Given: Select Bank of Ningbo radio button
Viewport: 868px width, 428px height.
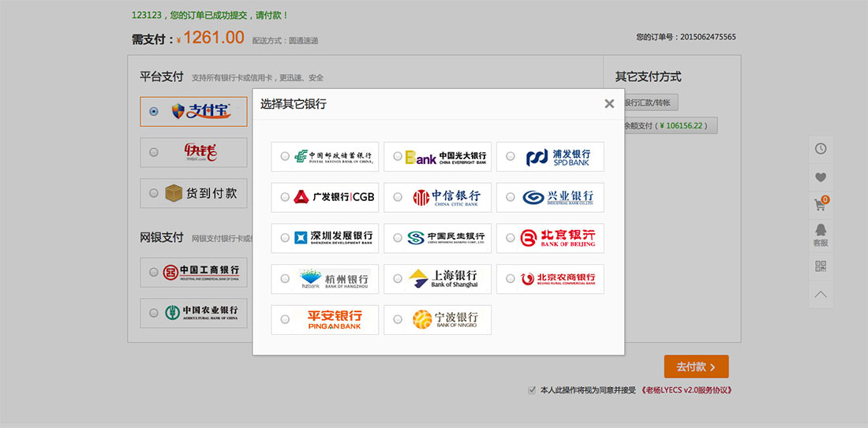Looking at the screenshot, I should (398, 319).
